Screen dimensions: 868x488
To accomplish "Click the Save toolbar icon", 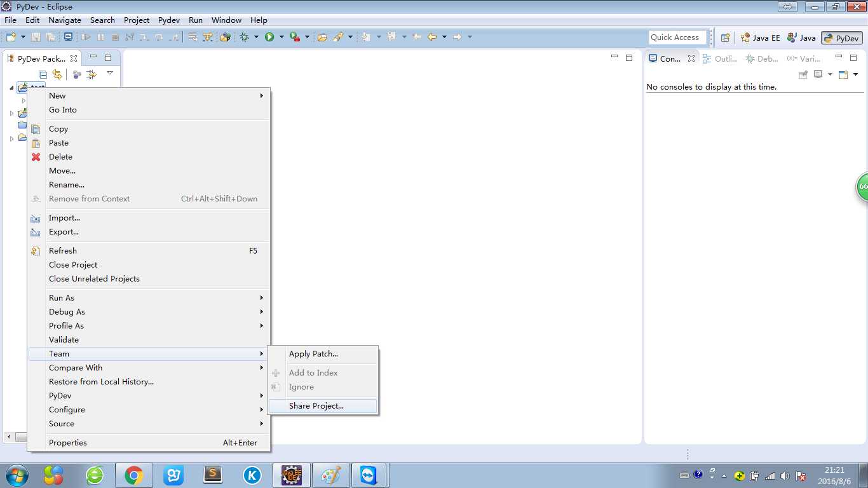I will click(x=36, y=37).
